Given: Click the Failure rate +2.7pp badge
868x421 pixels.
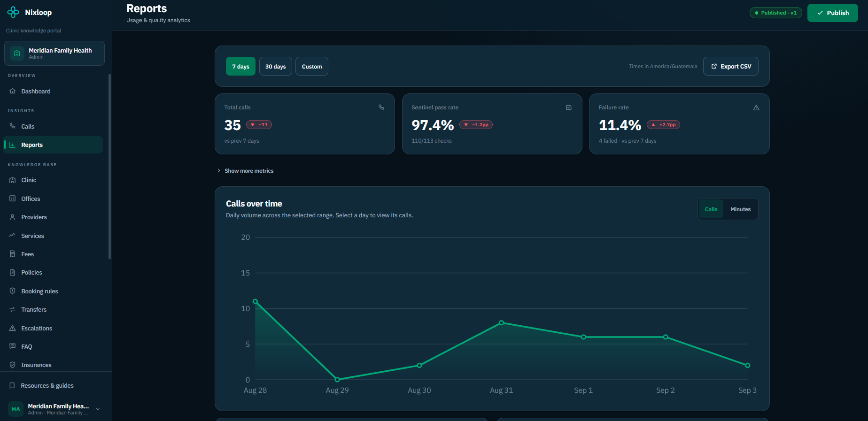Looking at the screenshot, I should click(x=663, y=125).
